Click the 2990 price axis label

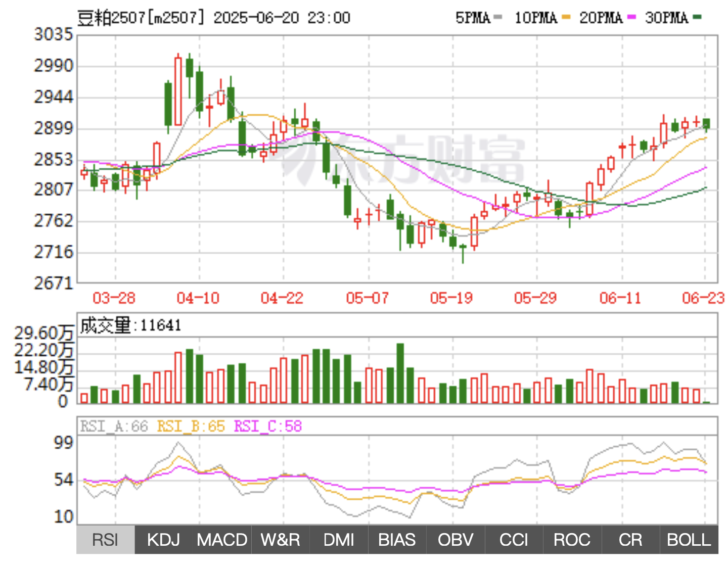point(54,66)
